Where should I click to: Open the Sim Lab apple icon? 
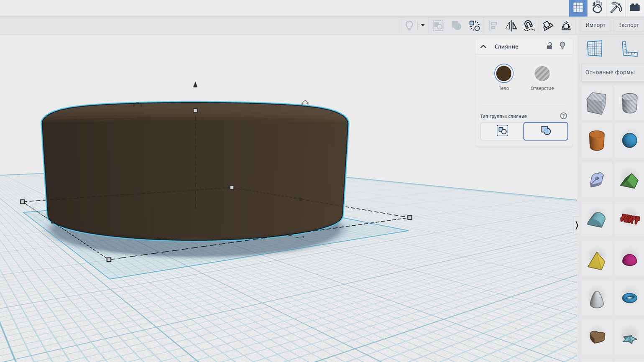[x=597, y=8]
